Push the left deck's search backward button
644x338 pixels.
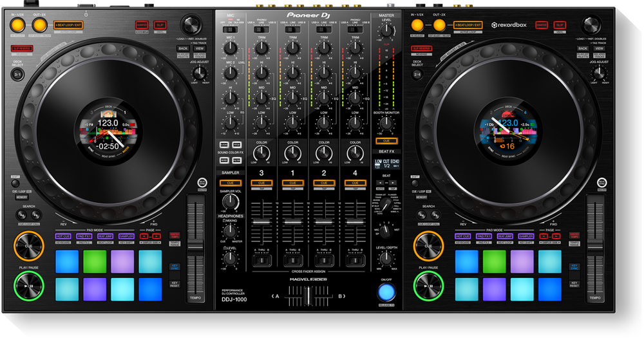(x=22, y=215)
